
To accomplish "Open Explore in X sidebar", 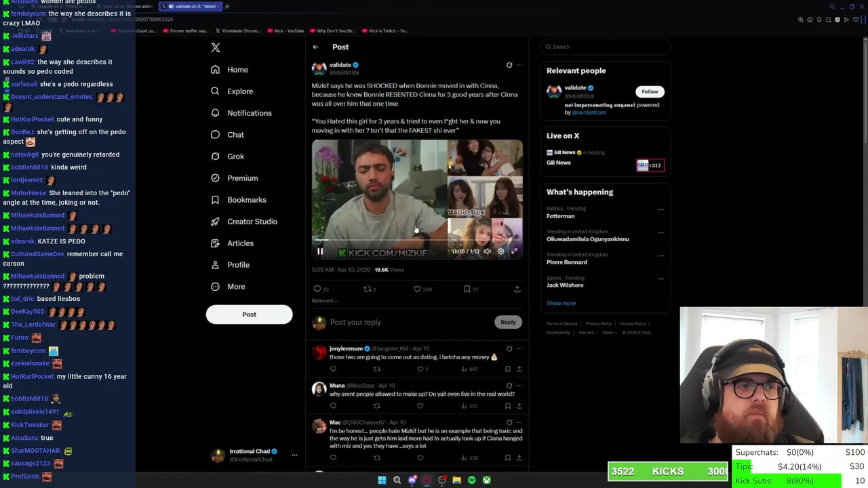I will point(231,91).
